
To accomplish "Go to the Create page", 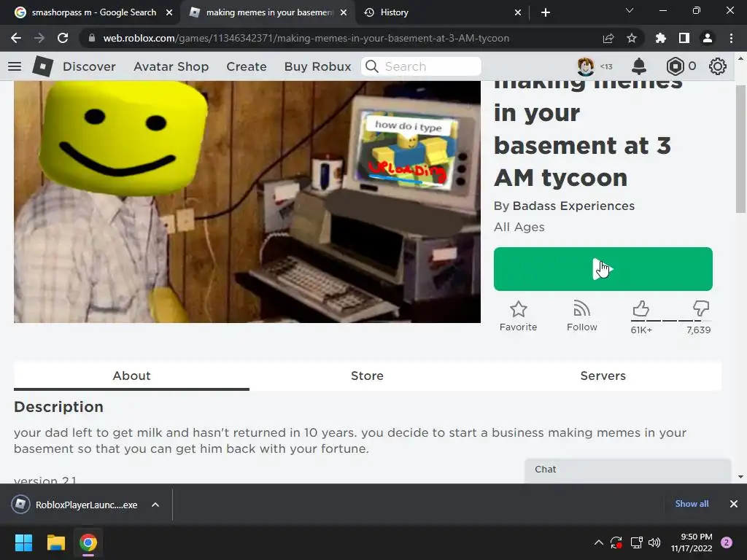I will coord(247,66).
